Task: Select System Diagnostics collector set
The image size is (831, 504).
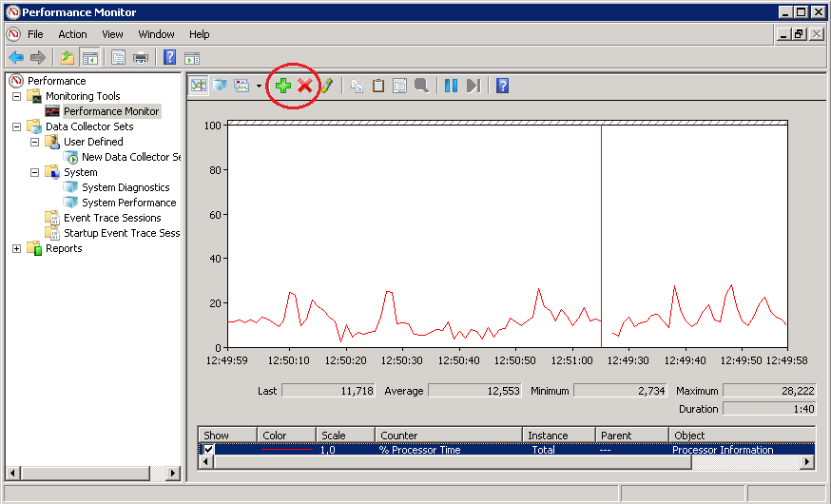Action: (x=126, y=187)
